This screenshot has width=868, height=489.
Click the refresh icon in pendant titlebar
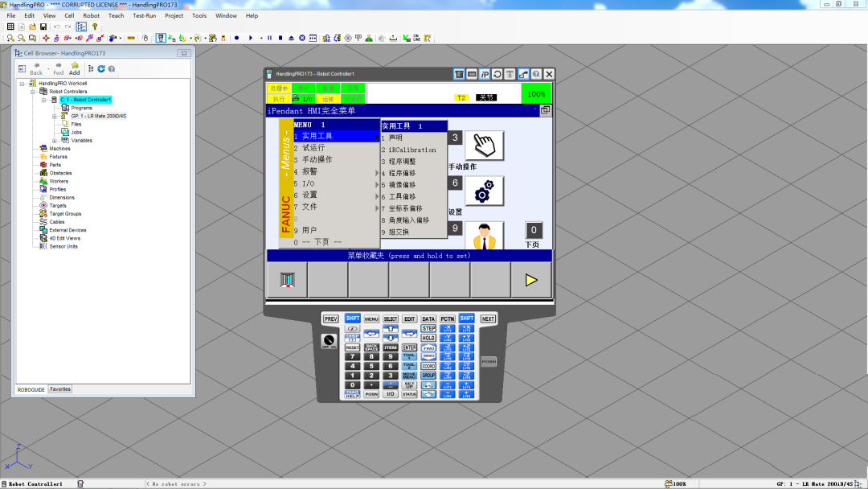497,74
